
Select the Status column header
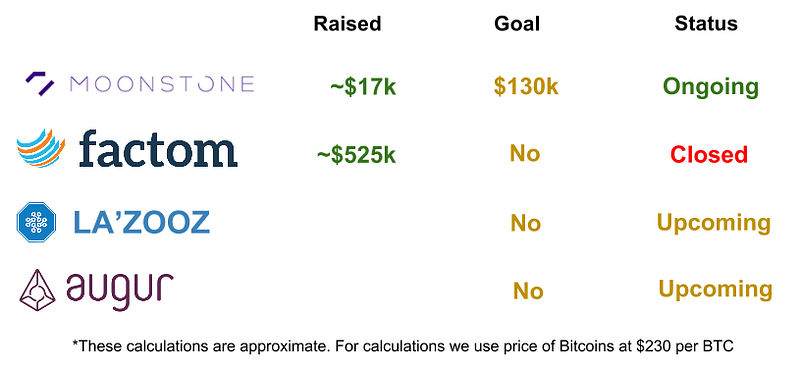coord(706,23)
